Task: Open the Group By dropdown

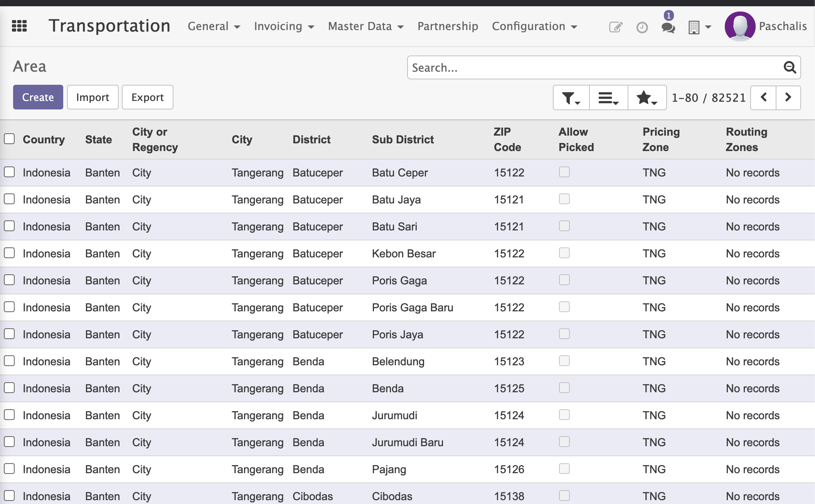Action: point(609,97)
